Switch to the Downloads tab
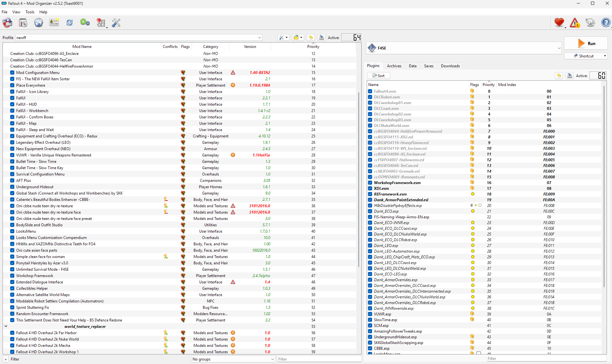Image resolution: width=612 pixels, height=364 pixels. [x=450, y=66]
